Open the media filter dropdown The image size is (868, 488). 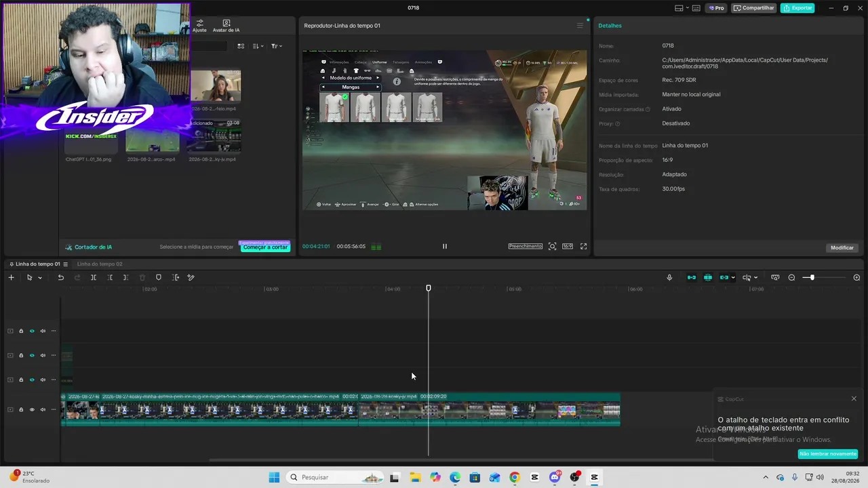[276, 46]
